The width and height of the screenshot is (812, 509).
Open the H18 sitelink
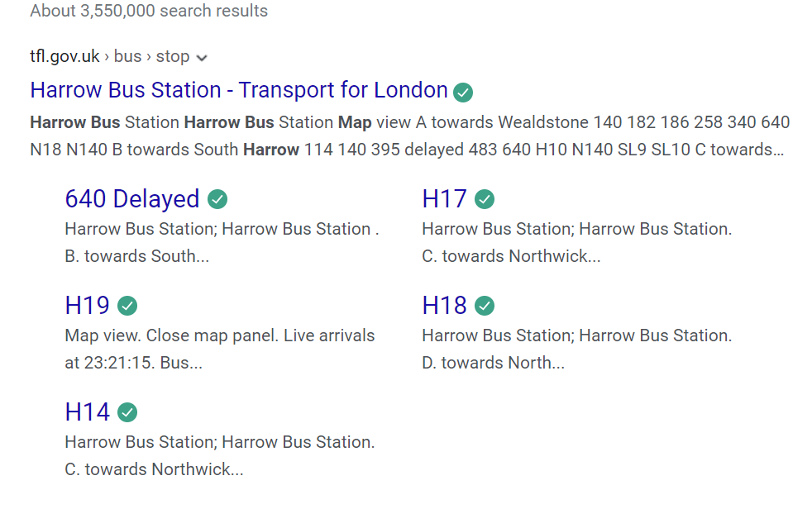pyautogui.click(x=444, y=306)
